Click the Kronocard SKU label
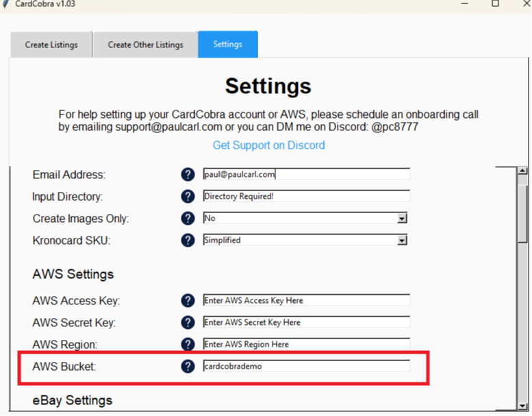532x416 pixels. click(x=71, y=241)
